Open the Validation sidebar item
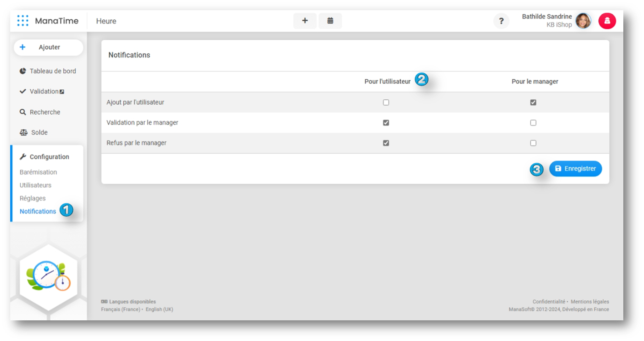The height and width of the screenshot is (341, 644). click(x=44, y=92)
